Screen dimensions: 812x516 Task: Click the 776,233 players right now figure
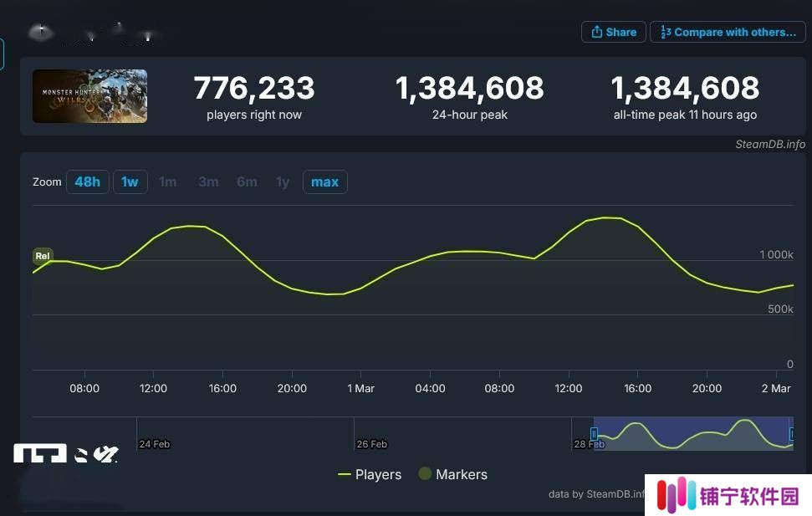[254, 88]
